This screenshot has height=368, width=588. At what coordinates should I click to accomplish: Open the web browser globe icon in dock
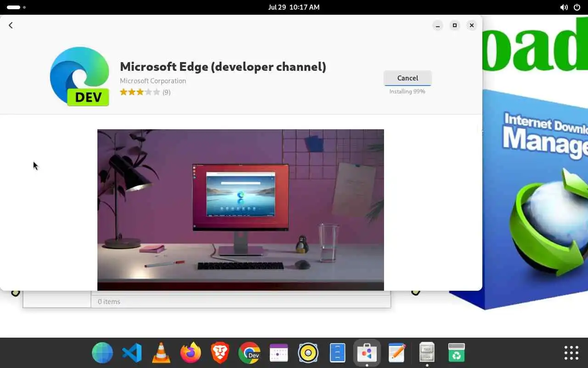click(x=102, y=353)
